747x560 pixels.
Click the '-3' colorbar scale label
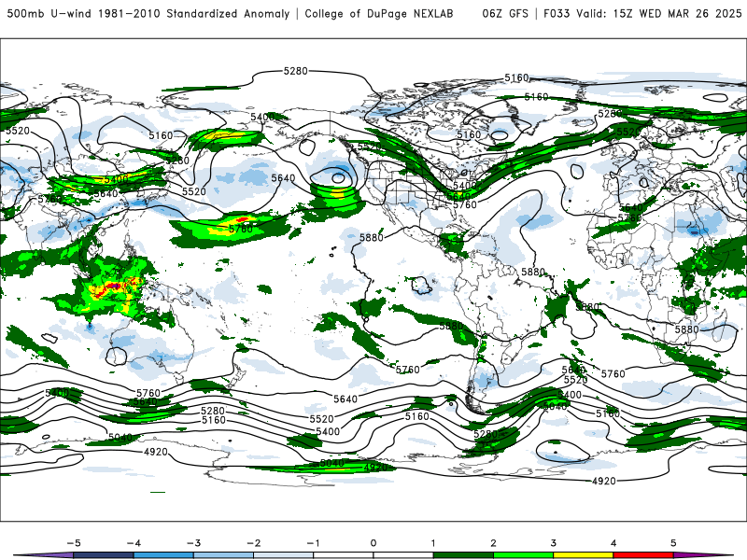coord(193,543)
